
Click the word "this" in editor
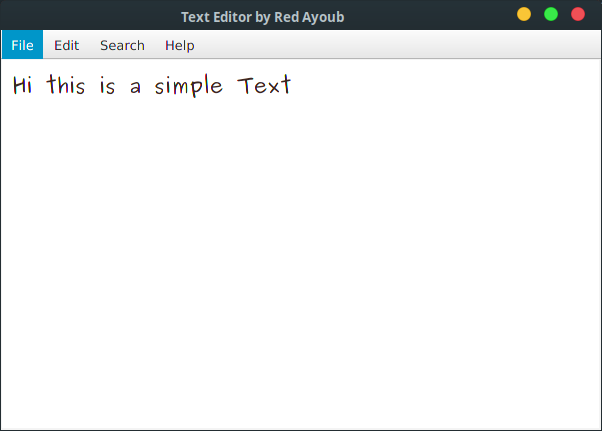[x=65, y=84]
